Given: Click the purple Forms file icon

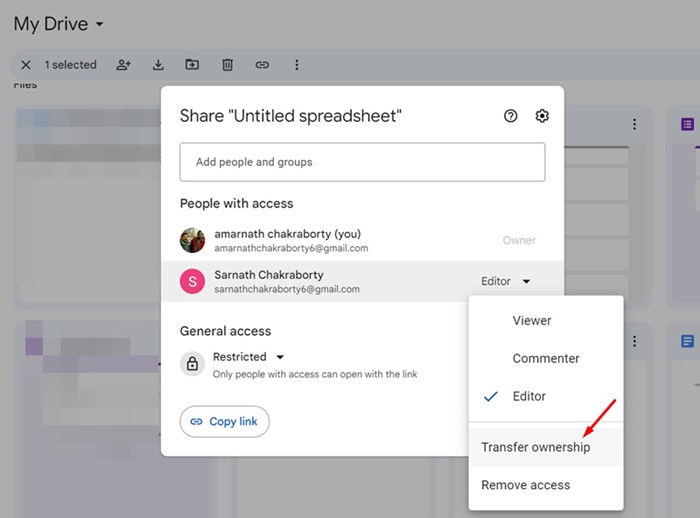Looking at the screenshot, I should coord(688,124).
